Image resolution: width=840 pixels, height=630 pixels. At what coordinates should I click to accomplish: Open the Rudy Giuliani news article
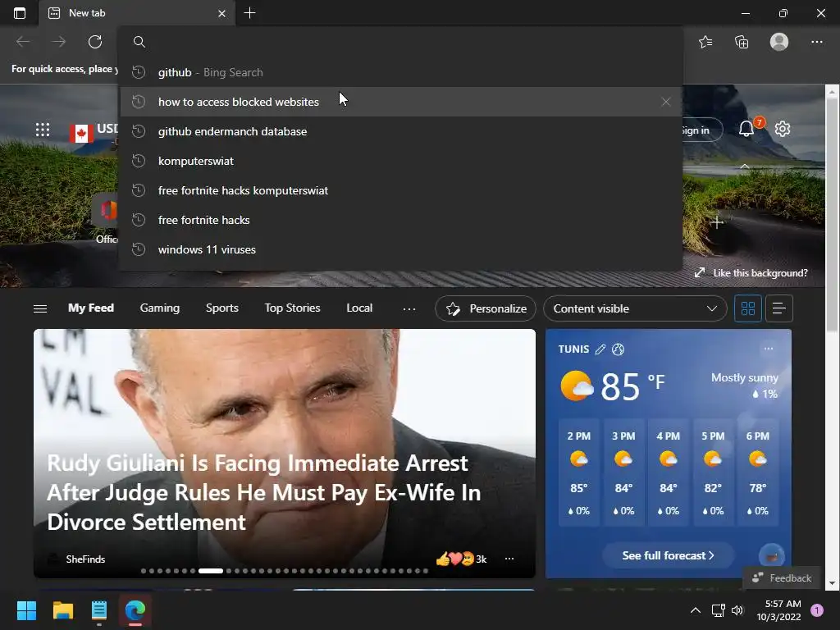coord(263,492)
